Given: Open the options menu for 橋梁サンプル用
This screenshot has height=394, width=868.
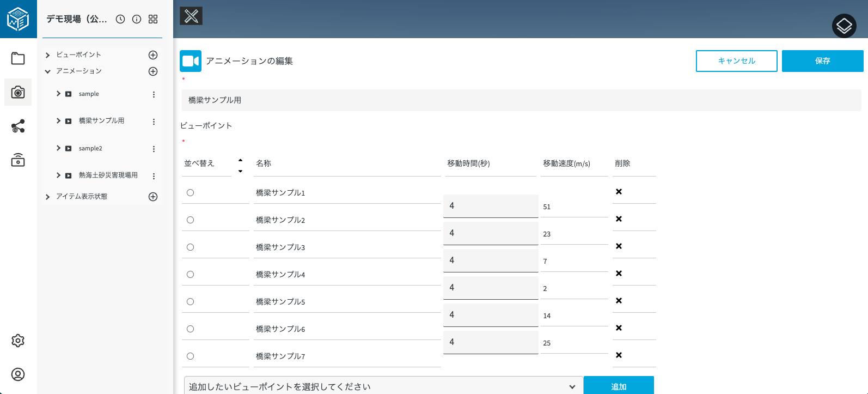Looking at the screenshot, I should (x=154, y=122).
